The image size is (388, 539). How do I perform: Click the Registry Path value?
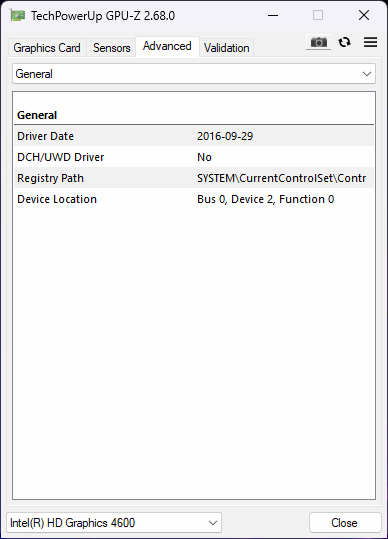pos(281,178)
